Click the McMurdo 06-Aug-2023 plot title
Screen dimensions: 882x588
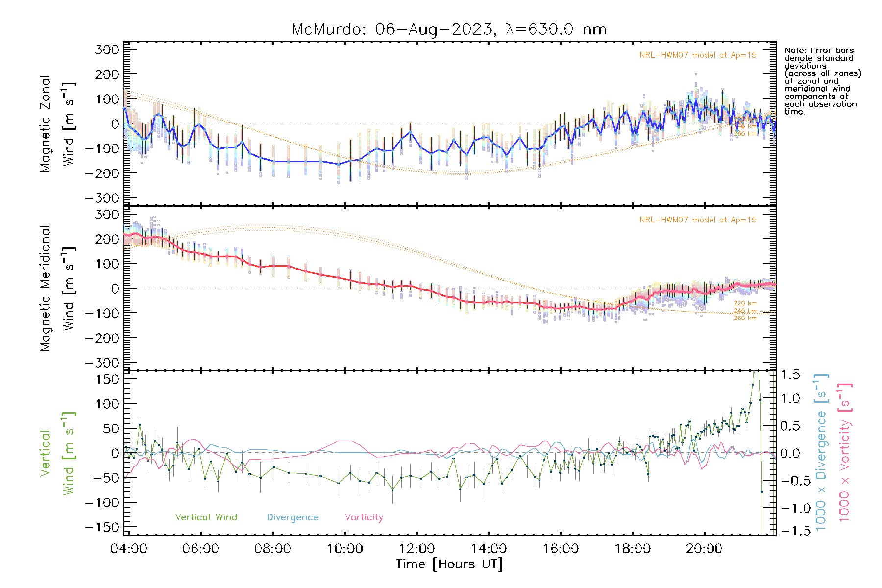click(449, 29)
